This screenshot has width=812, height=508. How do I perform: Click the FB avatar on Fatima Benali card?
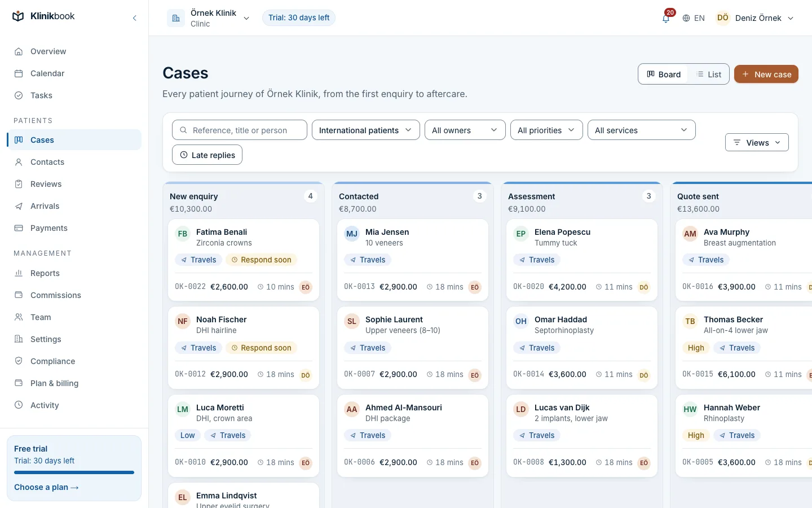[183, 234]
